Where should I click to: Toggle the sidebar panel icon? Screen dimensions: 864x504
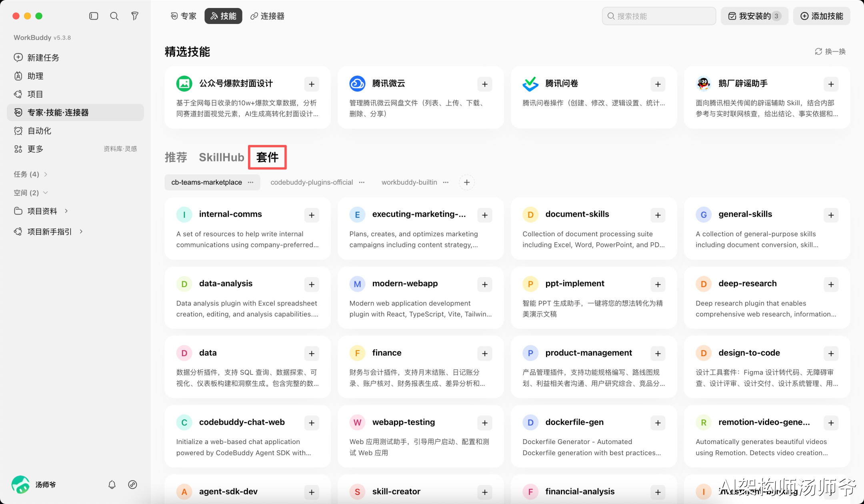pos(94,16)
